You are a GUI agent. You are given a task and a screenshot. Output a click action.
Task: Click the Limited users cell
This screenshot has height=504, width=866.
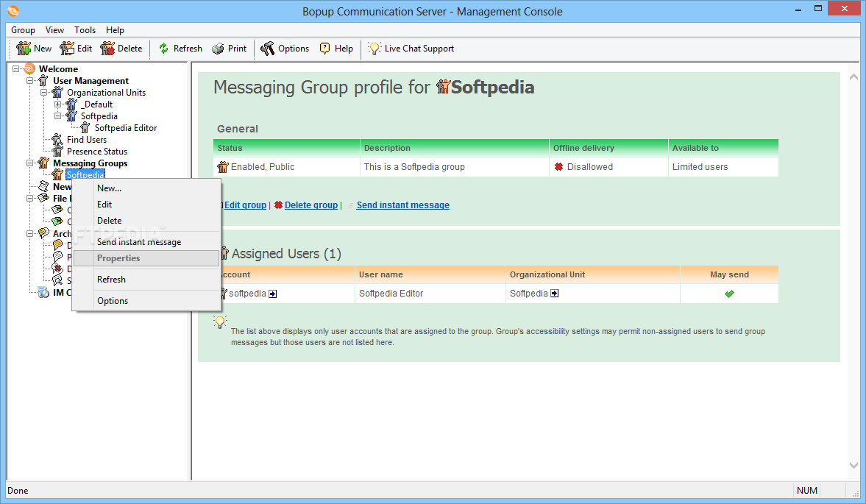[723, 167]
